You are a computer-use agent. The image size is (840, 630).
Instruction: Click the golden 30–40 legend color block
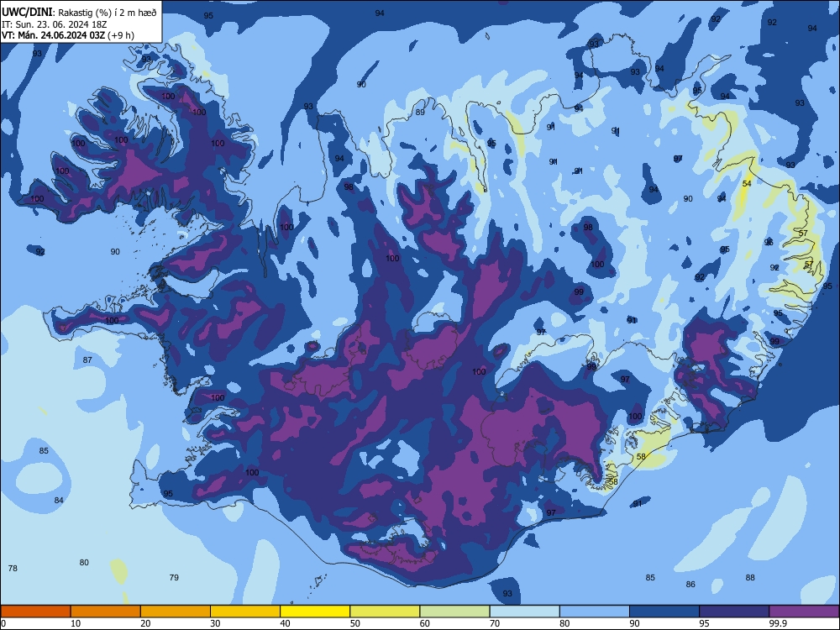coord(245,612)
